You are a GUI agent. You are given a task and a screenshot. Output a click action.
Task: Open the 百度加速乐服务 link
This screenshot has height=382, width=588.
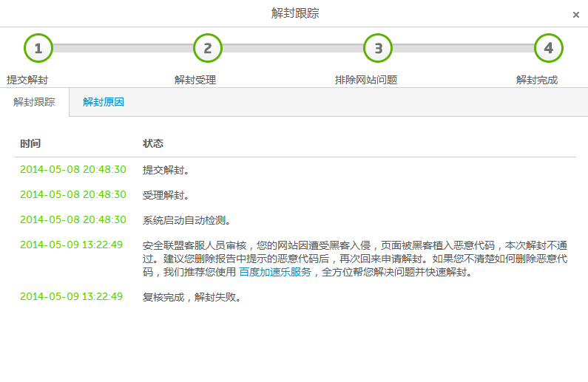275,272
